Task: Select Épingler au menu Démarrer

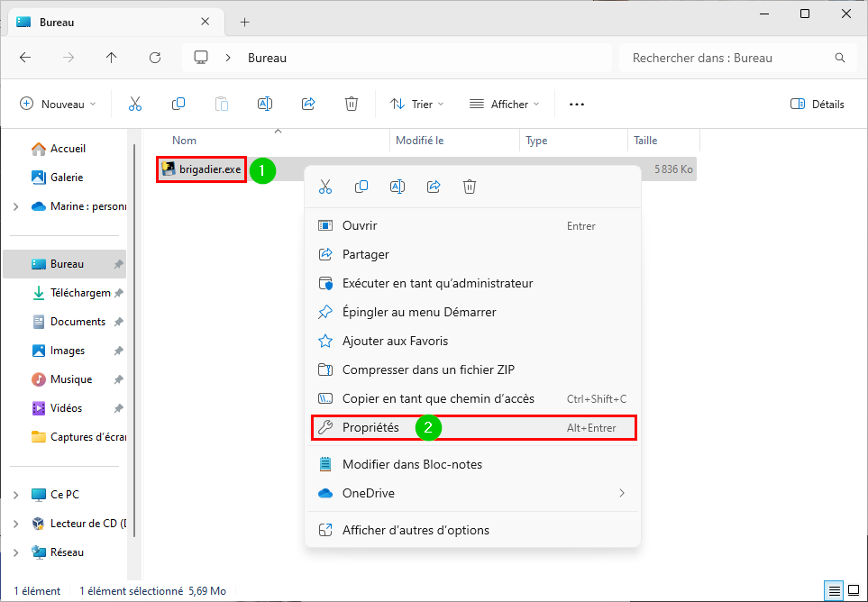Action: pyautogui.click(x=472, y=312)
